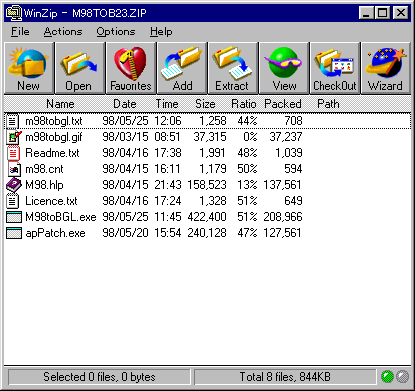This screenshot has width=415, height=391.
Task: Click the Licence.txt document icon
Action: click(x=13, y=201)
